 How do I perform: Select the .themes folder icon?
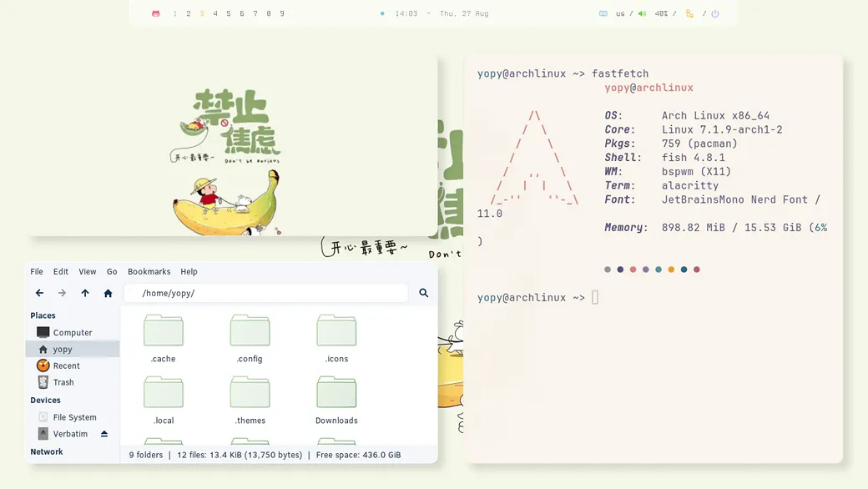pyautogui.click(x=250, y=393)
